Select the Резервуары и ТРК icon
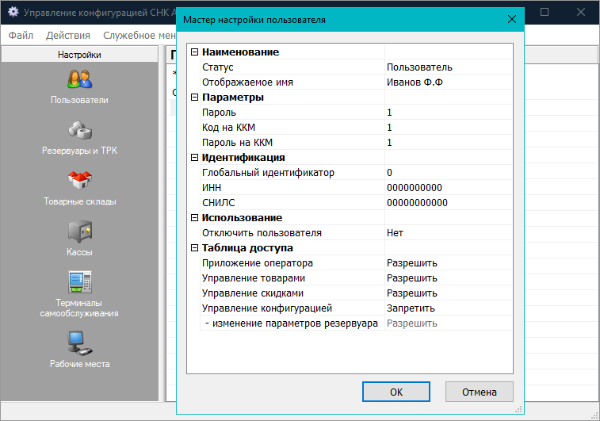600x421 pixels. [80, 130]
